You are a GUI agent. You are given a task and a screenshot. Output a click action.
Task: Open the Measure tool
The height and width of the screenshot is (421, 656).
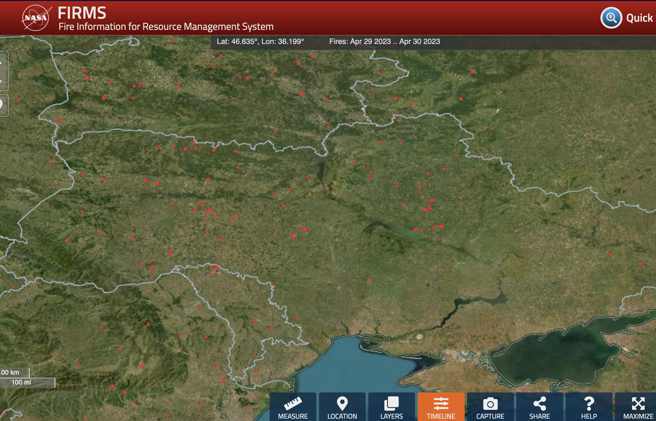[x=292, y=407]
